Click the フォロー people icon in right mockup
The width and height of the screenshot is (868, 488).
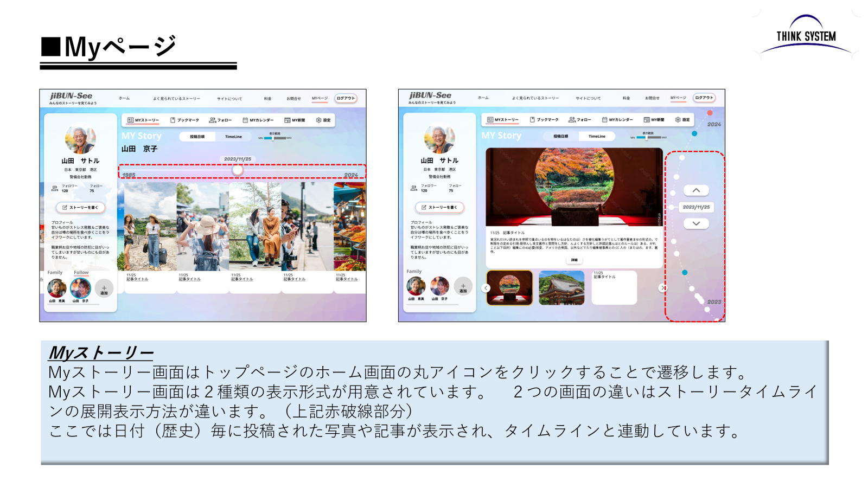[x=572, y=120]
